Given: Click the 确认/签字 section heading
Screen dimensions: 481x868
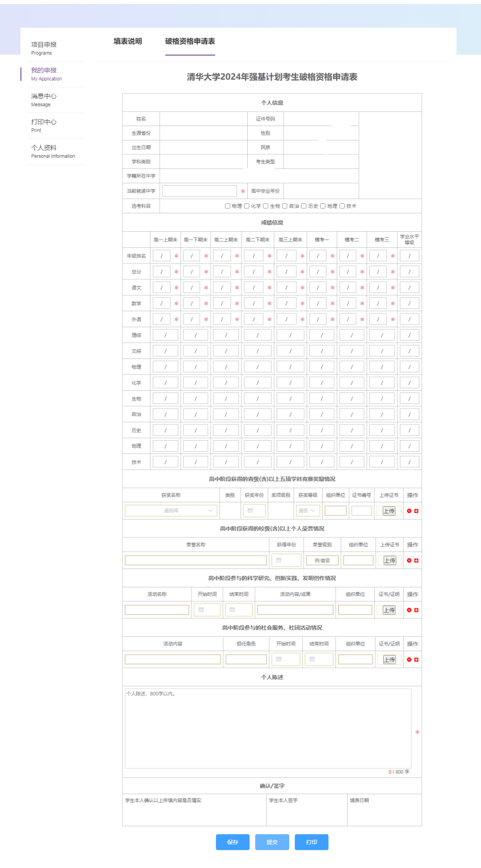Looking at the screenshot, I should (272, 786).
